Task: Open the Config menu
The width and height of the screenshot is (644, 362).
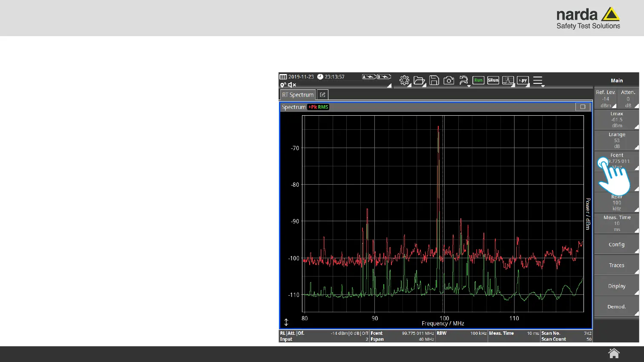Action: coord(616,245)
